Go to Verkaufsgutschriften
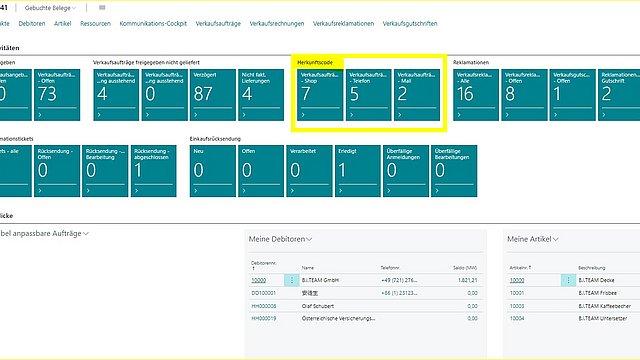 pyautogui.click(x=410, y=24)
